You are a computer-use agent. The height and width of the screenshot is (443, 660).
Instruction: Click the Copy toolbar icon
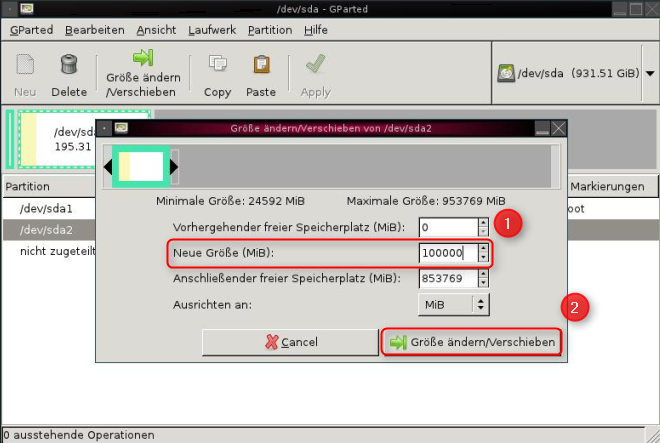218,64
